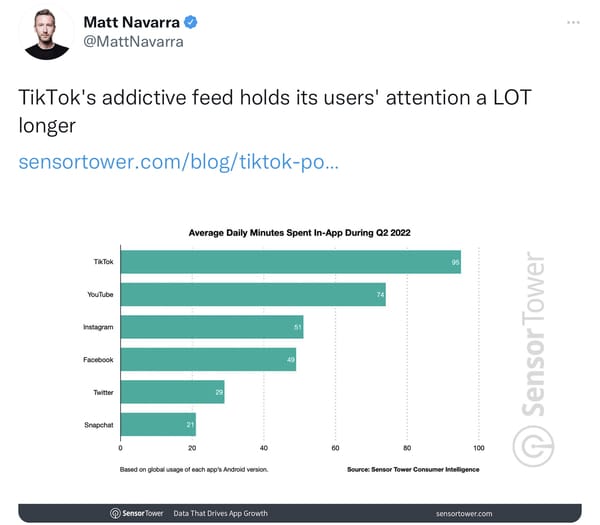Screen dimensions: 600x525
Task: Open the Matt Navarra display name
Action: pos(131,22)
